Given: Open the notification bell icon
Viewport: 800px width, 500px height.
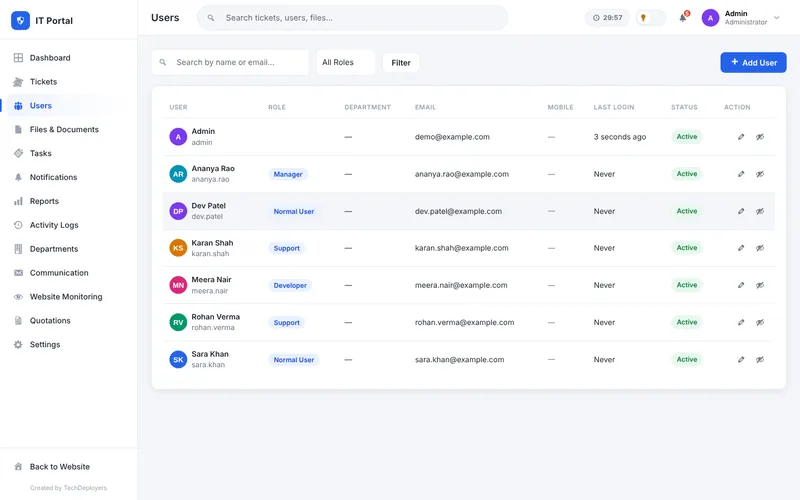Looking at the screenshot, I should [x=683, y=18].
